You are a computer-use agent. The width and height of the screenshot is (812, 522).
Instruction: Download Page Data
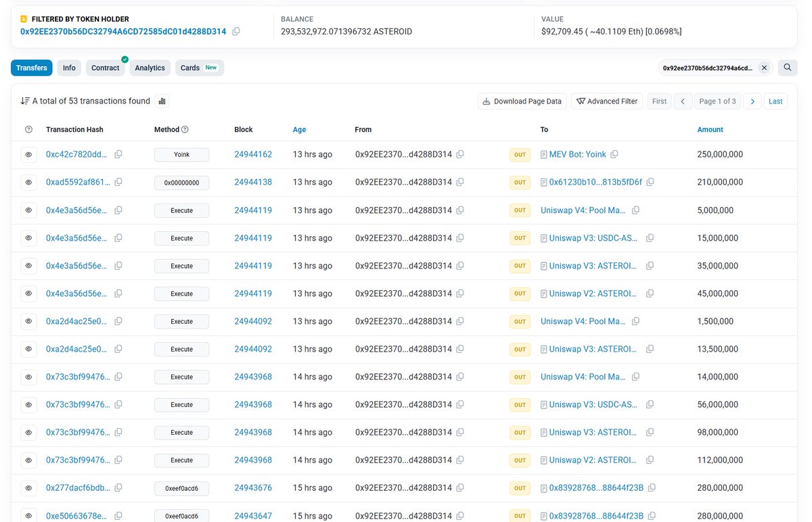pos(522,101)
